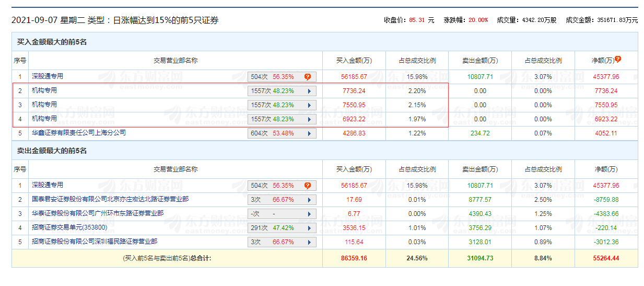Open 深股通专用 link in buy table
This screenshot has width=644, height=286.
(47, 76)
